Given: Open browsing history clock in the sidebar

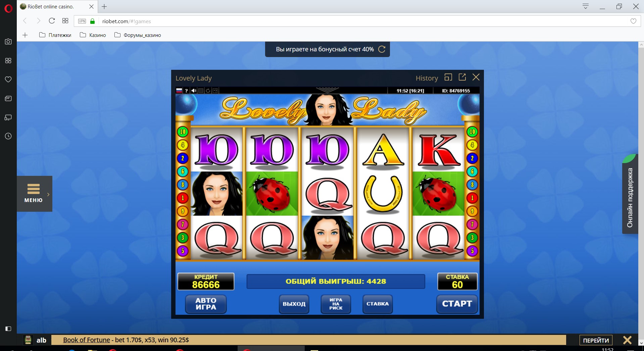Looking at the screenshot, I should 8,136.
